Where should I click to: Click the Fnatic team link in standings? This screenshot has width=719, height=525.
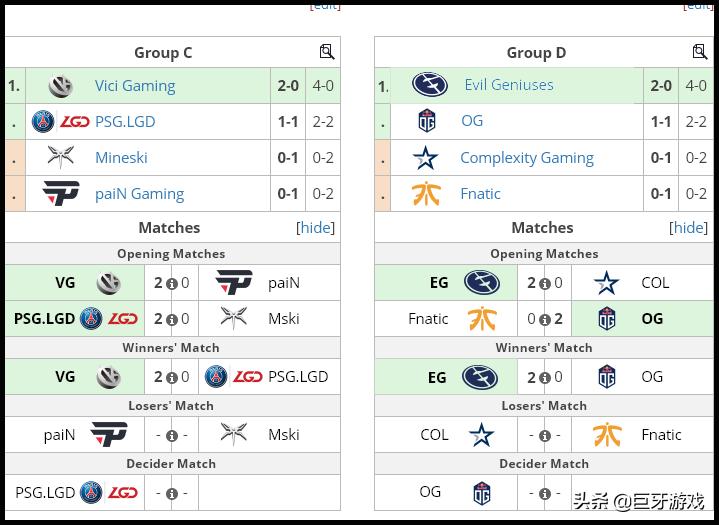coord(480,194)
